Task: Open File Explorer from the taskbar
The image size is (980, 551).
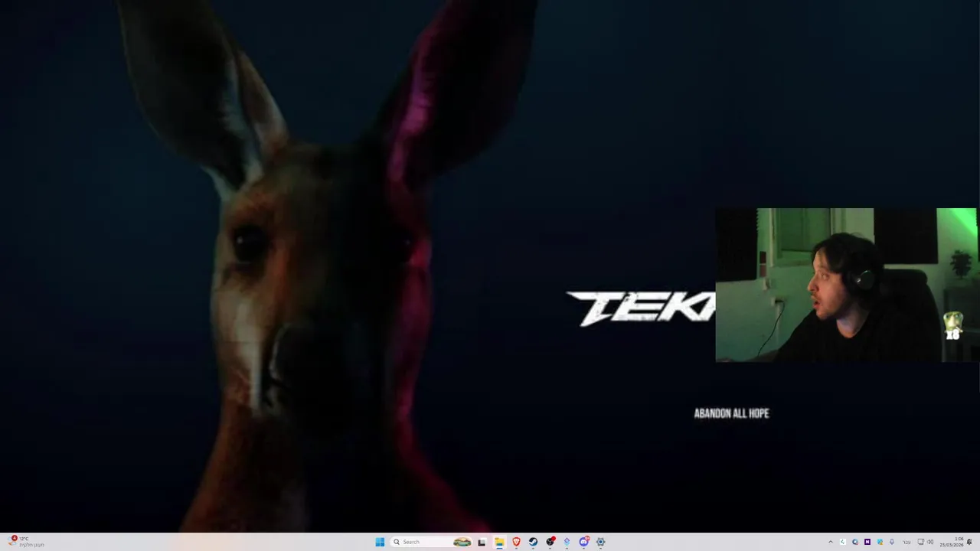Action: 499,542
